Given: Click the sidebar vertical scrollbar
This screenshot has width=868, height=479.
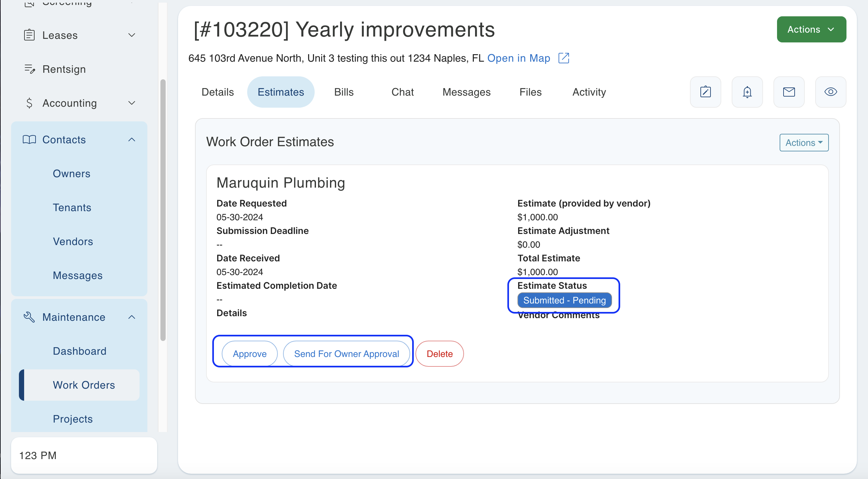Looking at the screenshot, I should coord(163,210).
